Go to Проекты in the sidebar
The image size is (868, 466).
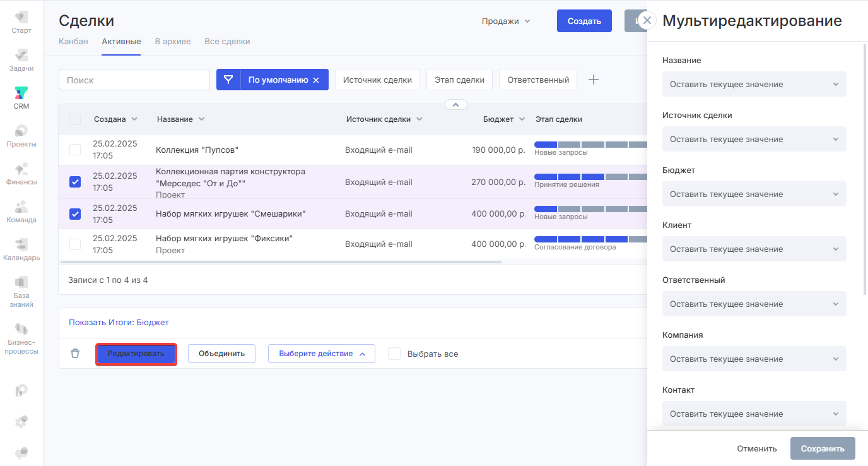click(x=21, y=136)
